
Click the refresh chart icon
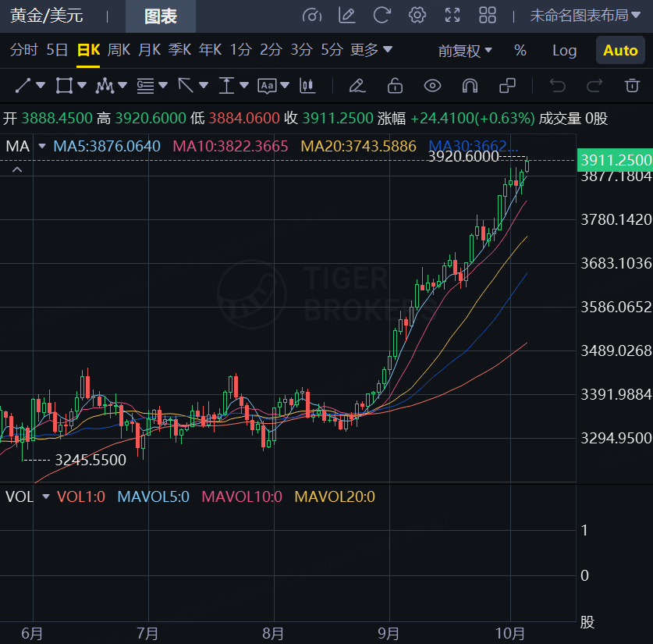coord(382,16)
